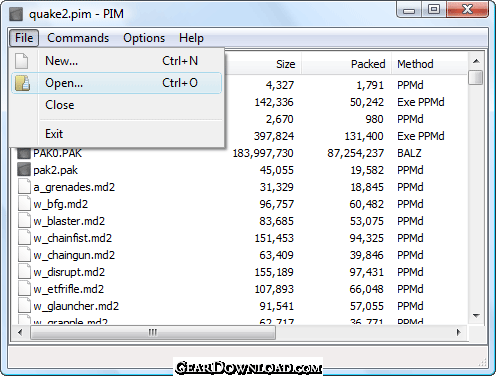Click the w_bfg.md2 file icon

(x=24, y=204)
